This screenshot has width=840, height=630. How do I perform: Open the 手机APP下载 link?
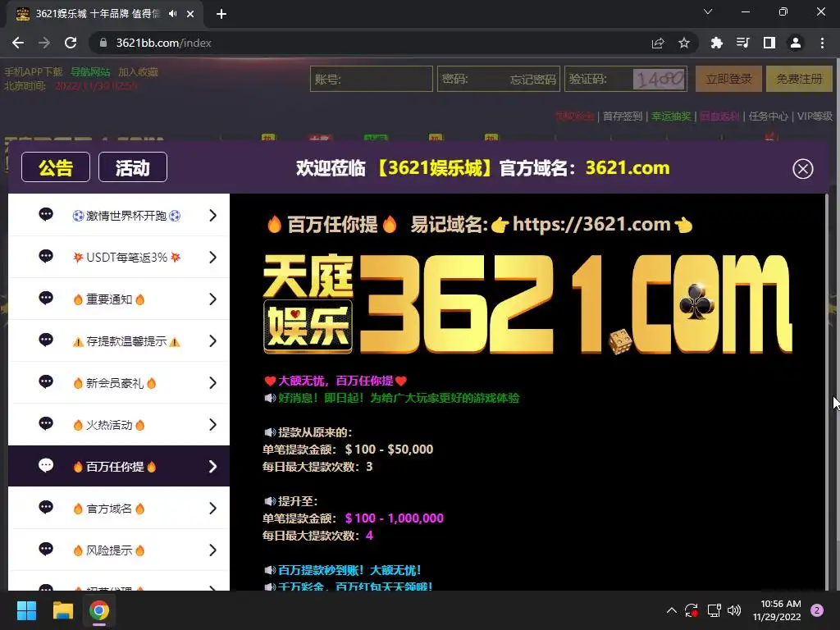point(34,72)
